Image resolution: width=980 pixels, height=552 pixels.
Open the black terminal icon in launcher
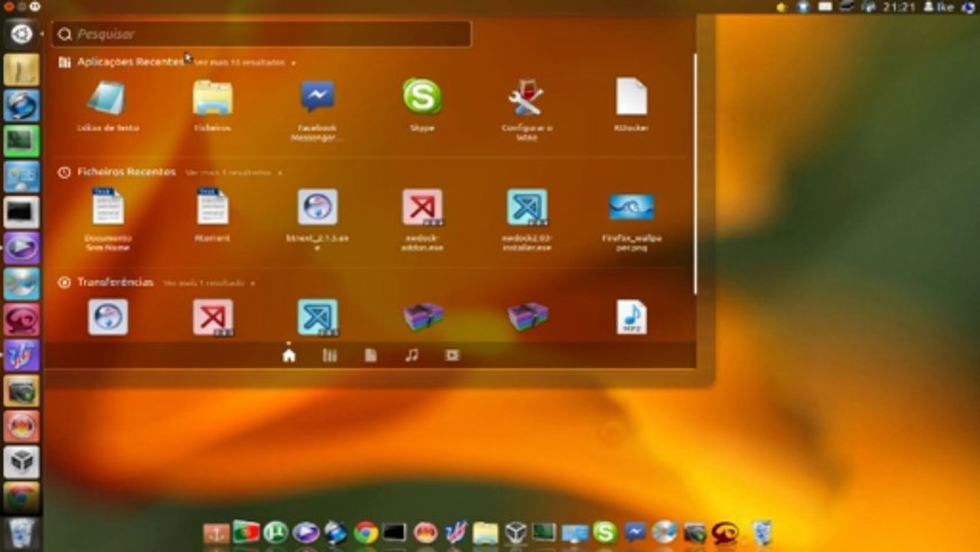21,212
